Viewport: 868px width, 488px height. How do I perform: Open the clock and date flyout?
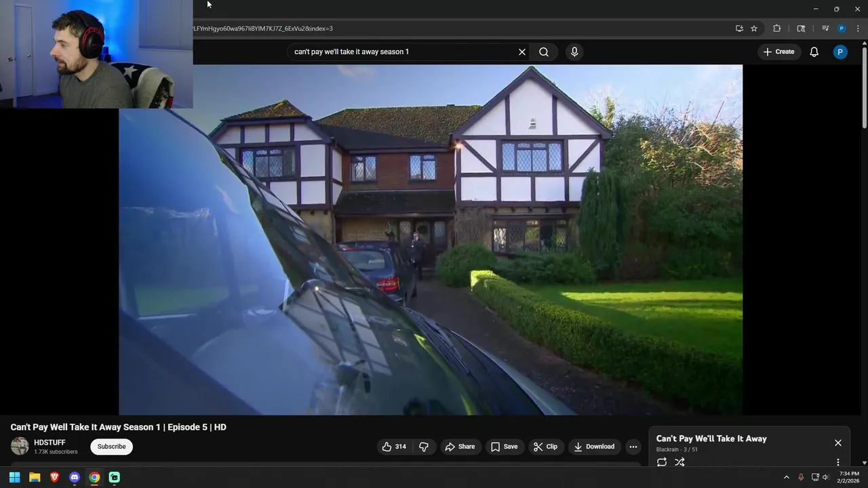pos(849,477)
